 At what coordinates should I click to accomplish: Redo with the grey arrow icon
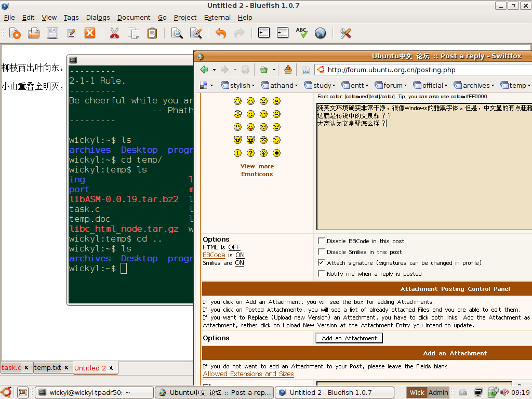239,33
